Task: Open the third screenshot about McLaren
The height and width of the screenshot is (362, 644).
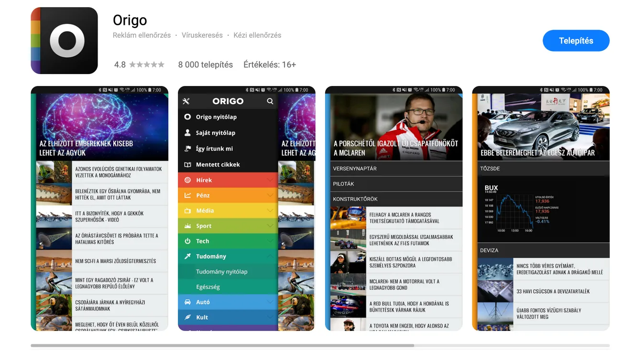Action: (x=393, y=208)
